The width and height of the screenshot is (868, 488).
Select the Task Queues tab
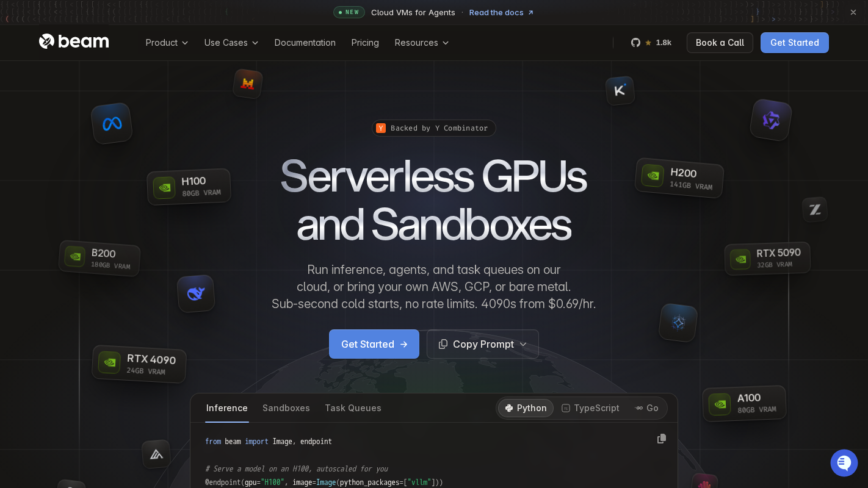point(353,408)
